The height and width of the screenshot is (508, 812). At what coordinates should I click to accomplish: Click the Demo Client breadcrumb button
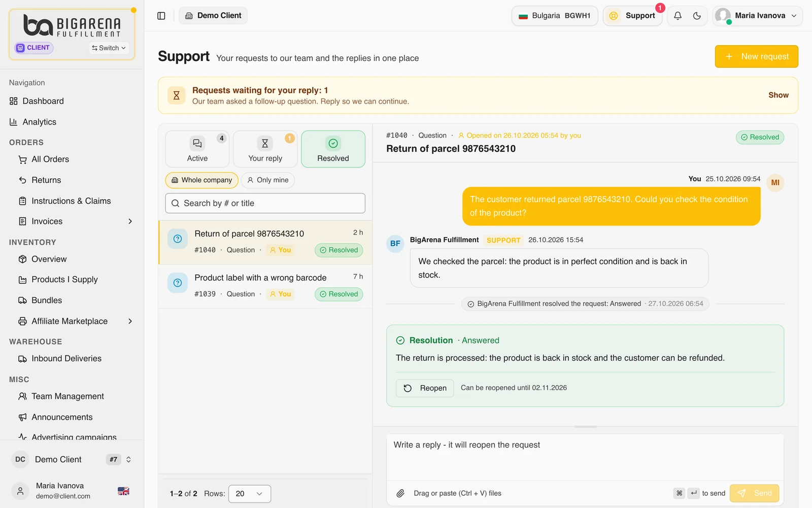213,16
